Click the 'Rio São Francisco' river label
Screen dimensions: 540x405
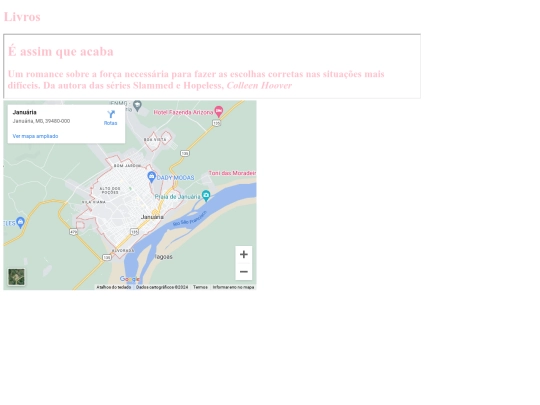click(x=190, y=218)
